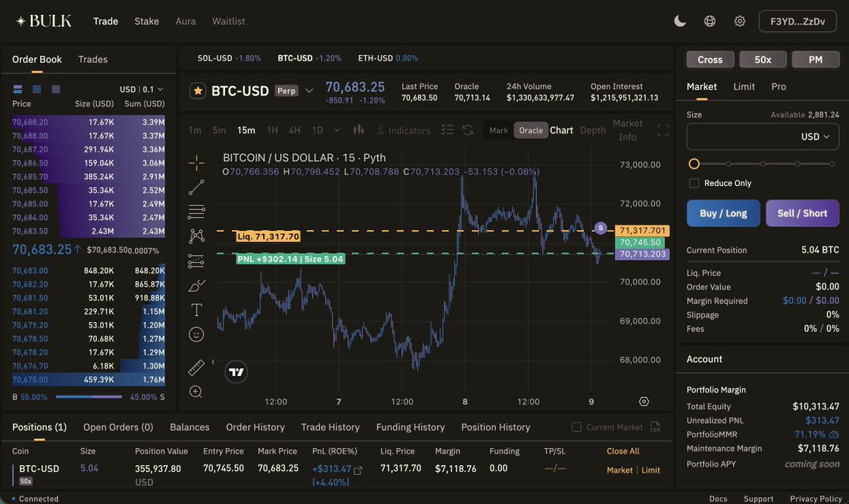Screen dimensions: 849x504
Task: Open candlestick chart type selector
Action: (x=358, y=130)
